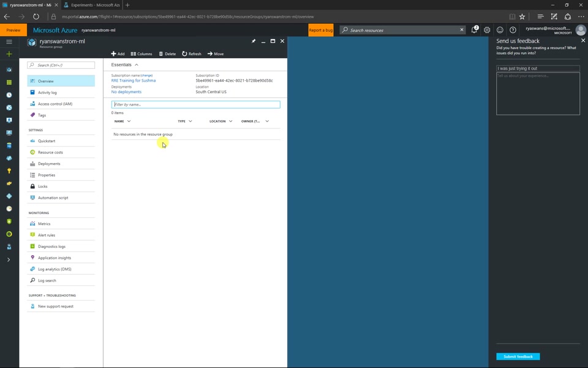The image size is (588, 368).
Task: Open the hamburger menu in the sidebar
Action: [9, 42]
